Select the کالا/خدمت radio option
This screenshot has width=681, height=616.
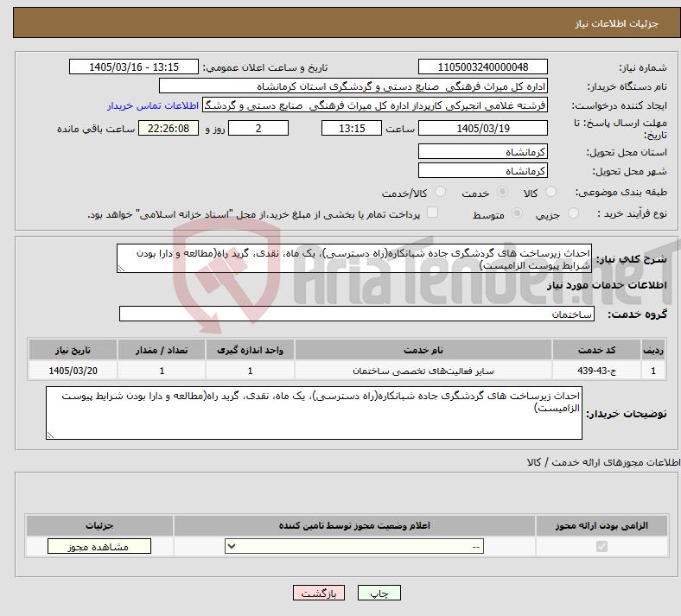coord(441,192)
